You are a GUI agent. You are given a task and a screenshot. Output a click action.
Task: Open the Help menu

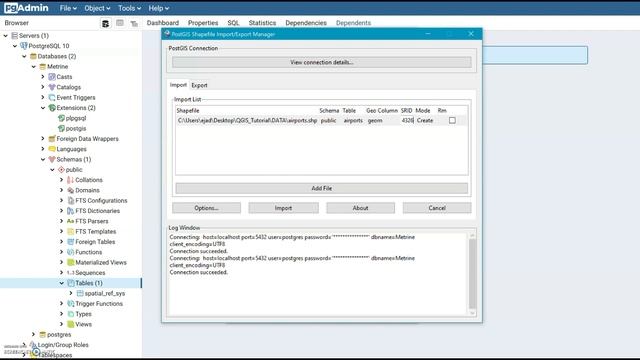point(158,8)
